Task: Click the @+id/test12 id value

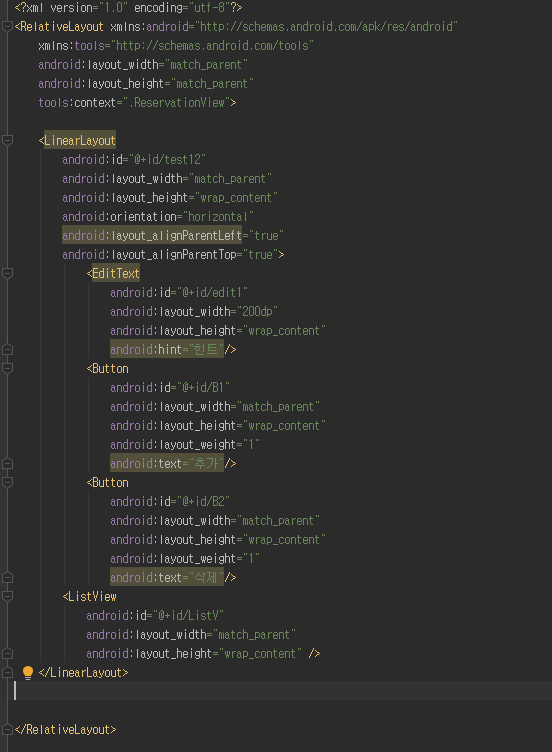Action: click(x=167, y=160)
